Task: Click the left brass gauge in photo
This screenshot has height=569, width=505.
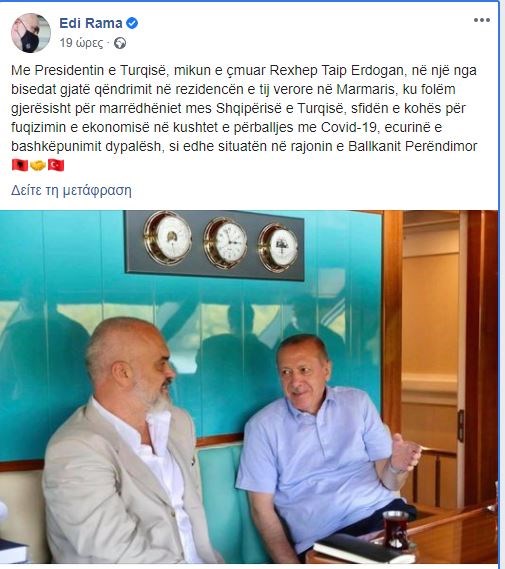Action: [x=168, y=238]
